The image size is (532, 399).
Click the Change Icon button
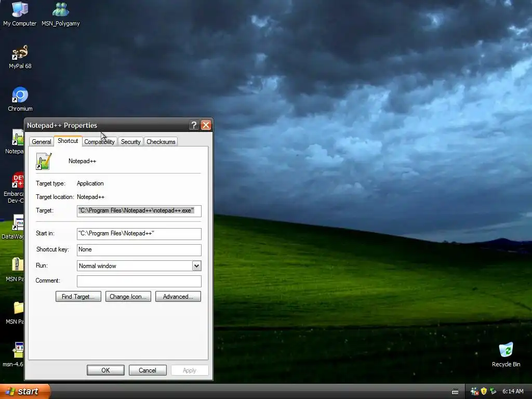click(x=128, y=297)
